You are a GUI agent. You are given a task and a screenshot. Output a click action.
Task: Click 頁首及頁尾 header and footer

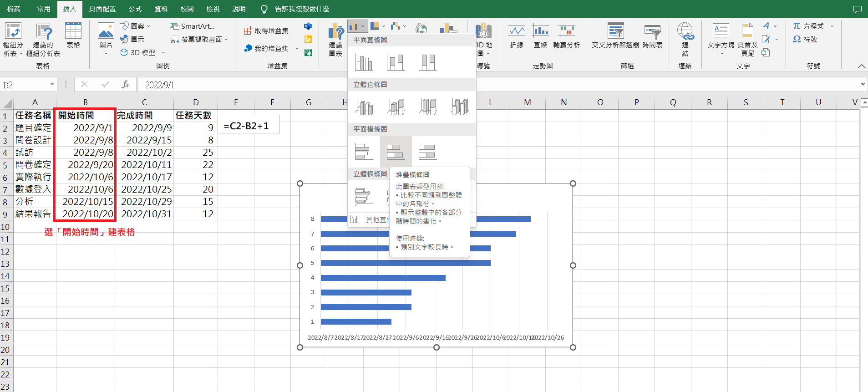coord(747,40)
